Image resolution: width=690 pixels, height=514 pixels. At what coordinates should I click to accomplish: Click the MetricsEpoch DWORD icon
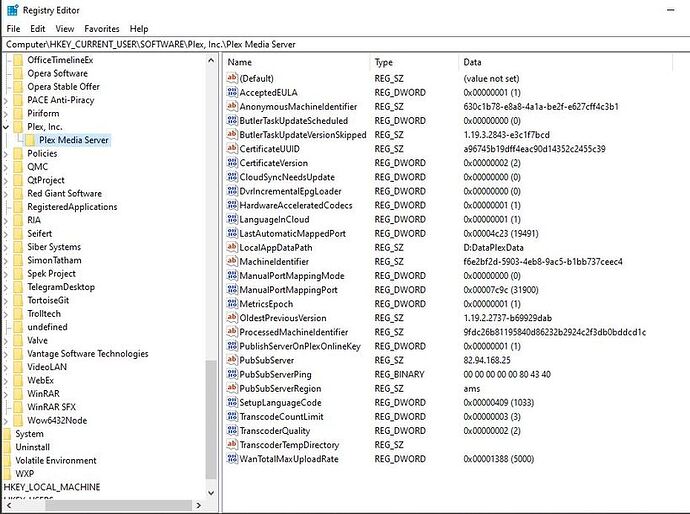pos(232,304)
